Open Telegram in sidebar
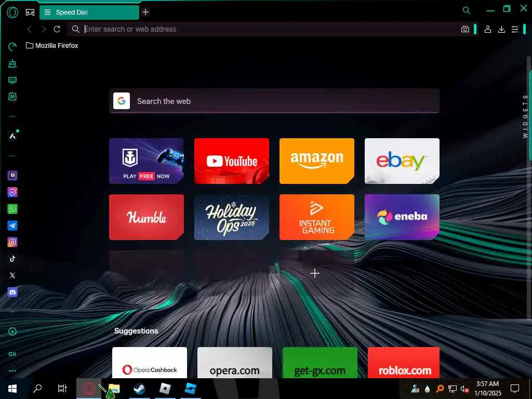This screenshot has width=532, height=399. point(12,225)
